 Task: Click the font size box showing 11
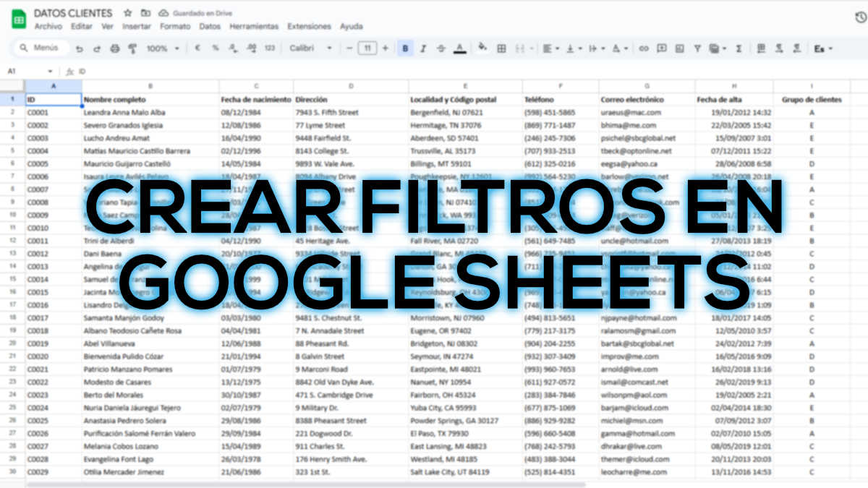(367, 48)
